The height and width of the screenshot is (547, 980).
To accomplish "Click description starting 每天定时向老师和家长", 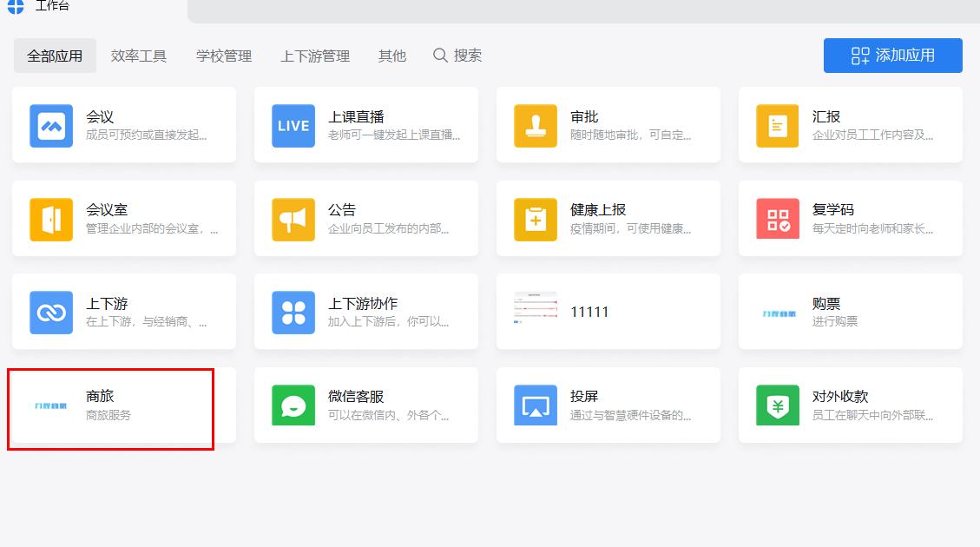I will tap(872, 229).
